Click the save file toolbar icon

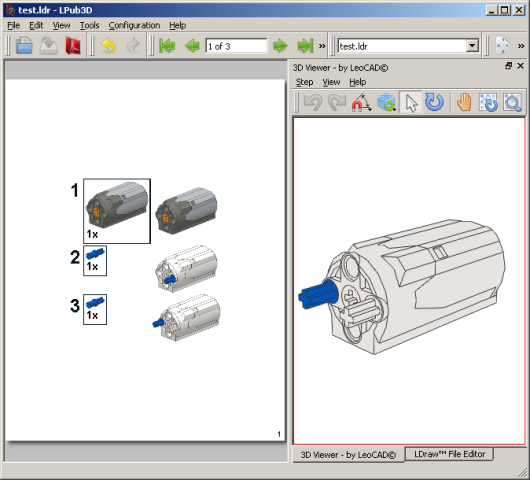[x=49, y=46]
